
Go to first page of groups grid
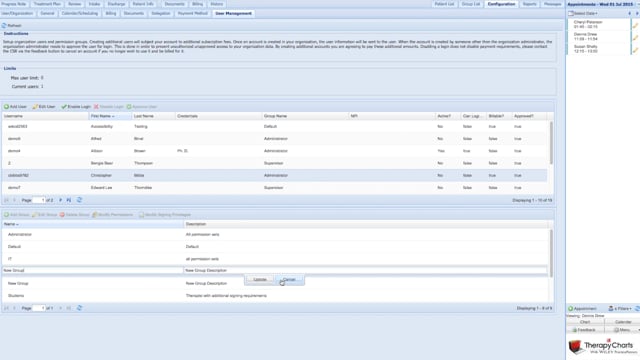coord(6,308)
